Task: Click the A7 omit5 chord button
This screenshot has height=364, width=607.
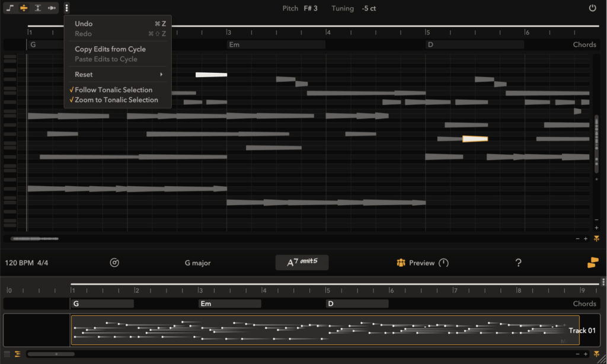Action: 302,263
